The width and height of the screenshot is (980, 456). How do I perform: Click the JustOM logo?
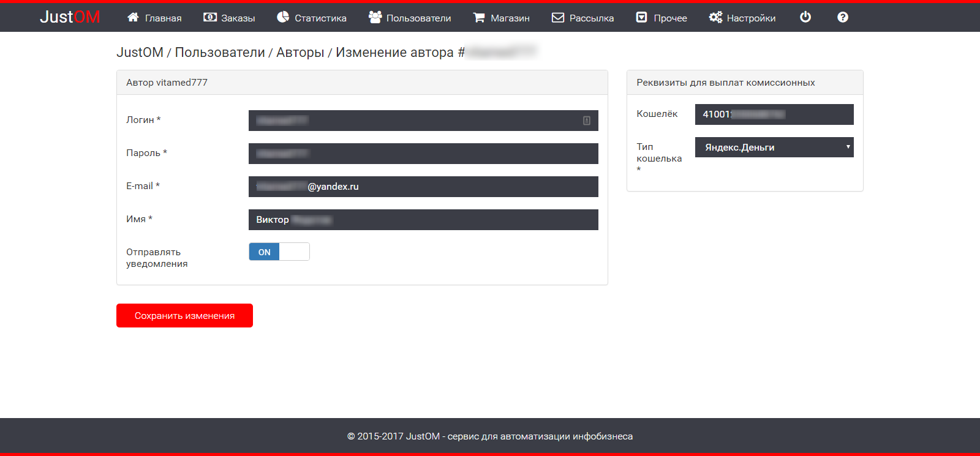pos(70,17)
